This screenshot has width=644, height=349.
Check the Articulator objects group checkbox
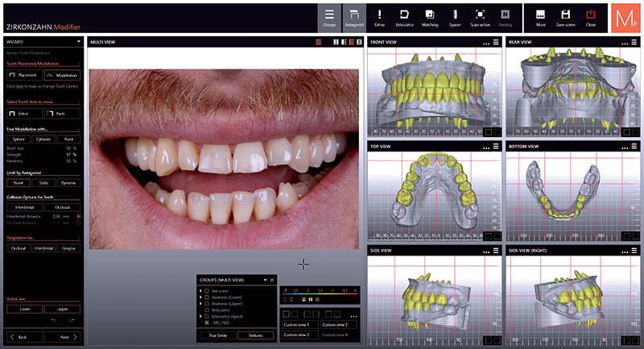[x=207, y=314]
